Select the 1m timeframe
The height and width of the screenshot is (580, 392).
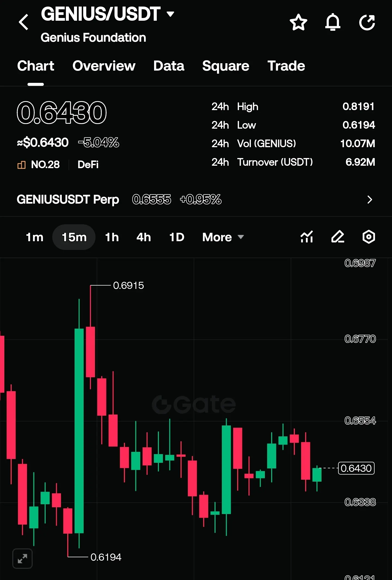pyautogui.click(x=35, y=237)
